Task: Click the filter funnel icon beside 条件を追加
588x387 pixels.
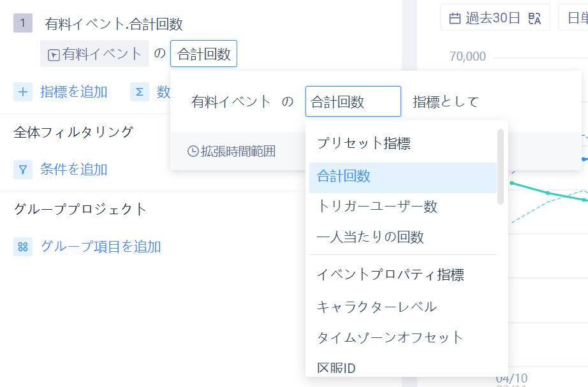Action: pos(23,170)
